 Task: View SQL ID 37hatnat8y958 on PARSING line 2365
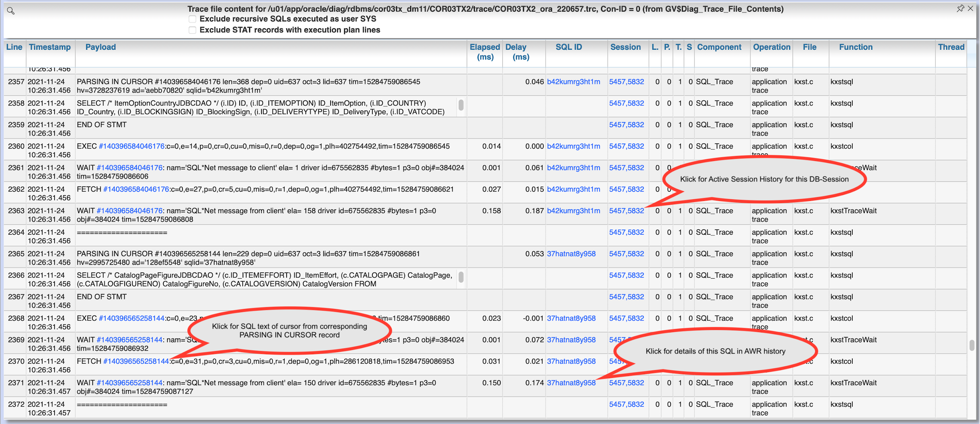(571, 254)
